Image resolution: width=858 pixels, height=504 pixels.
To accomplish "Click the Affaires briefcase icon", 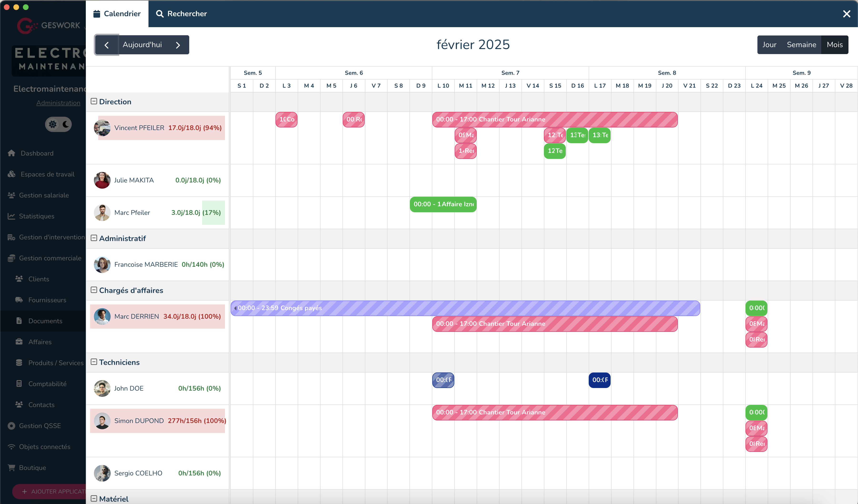I will pyautogui.click(x=19, y=342).
